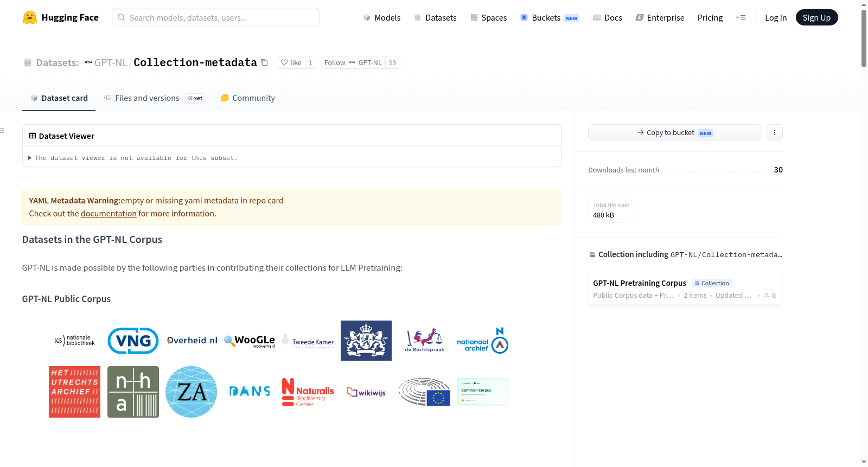This screenshot has height=467, width=868.
Task: Open the Files and versions tab
Action: pos(154,98)
